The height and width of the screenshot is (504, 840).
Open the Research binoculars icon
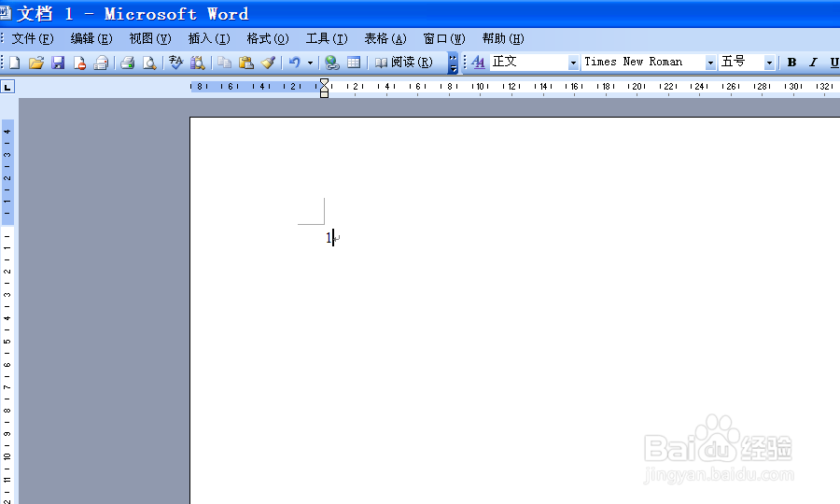tap(198, 63)
